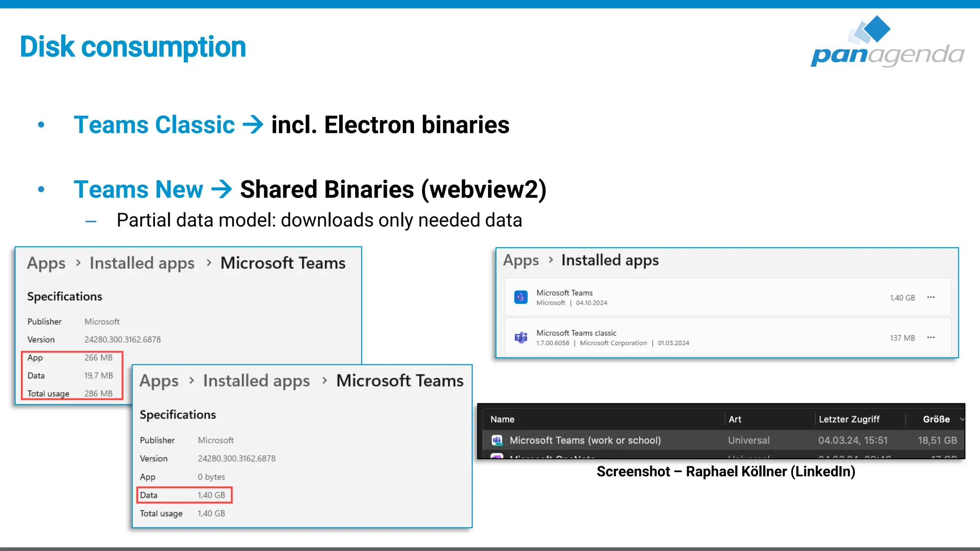980x551 pixels.
Task: Click the 'Letzter Zugriff' column header
Action: [849, 419]
